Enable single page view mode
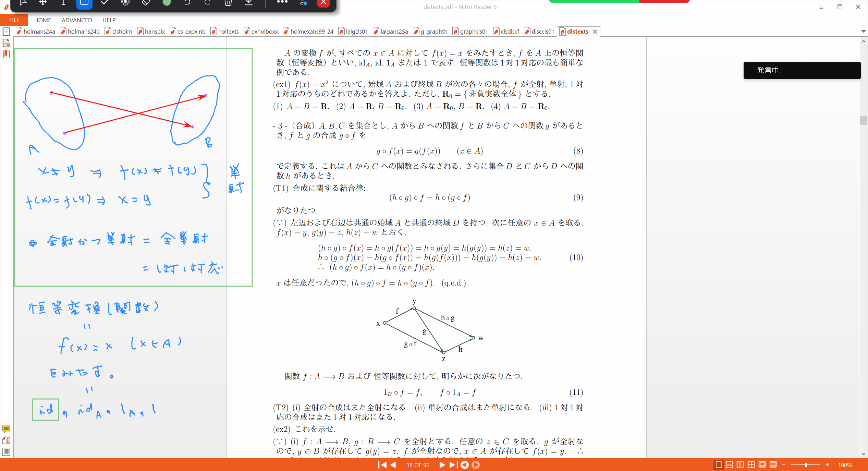The width and height of the screenshot is (868, 471). point(719,465)
